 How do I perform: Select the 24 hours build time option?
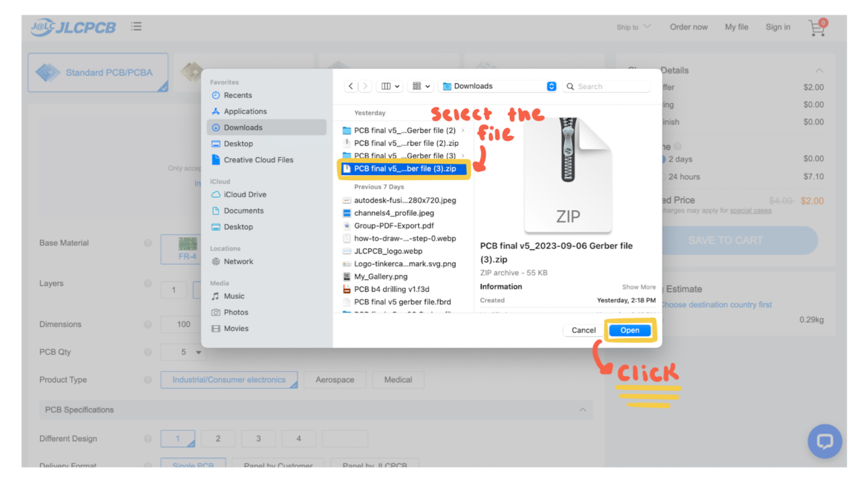point(684,177)
